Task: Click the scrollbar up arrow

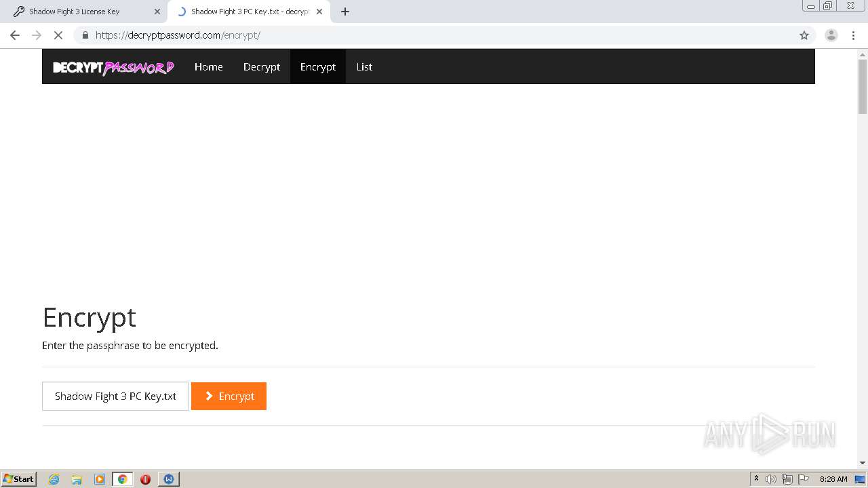Action: [863, 54]
